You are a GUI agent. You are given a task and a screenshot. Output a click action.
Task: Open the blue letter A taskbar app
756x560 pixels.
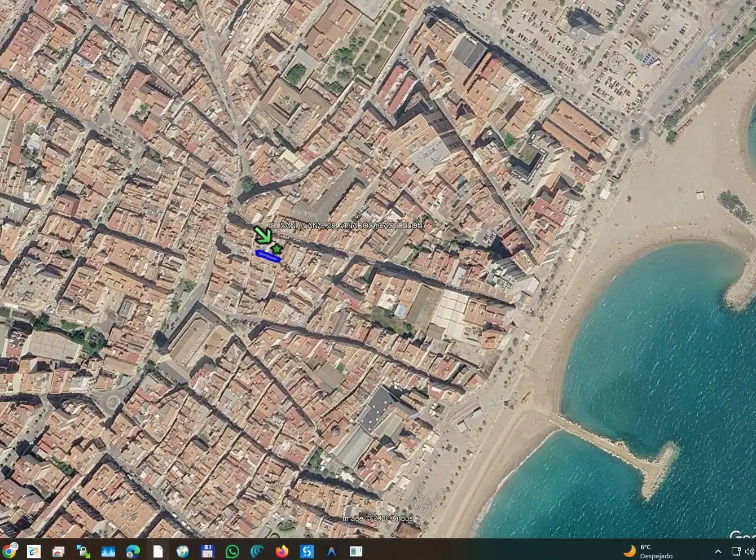pos(331,551)
